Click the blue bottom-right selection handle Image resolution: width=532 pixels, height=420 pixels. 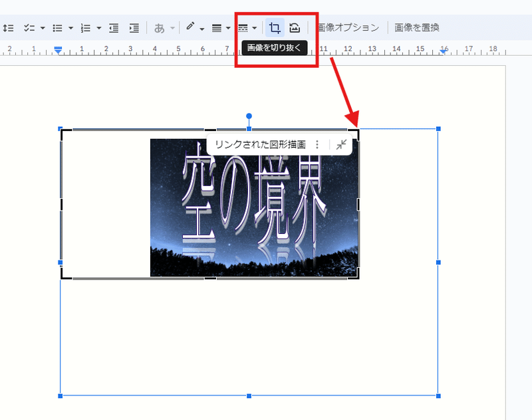coord(438,396)
